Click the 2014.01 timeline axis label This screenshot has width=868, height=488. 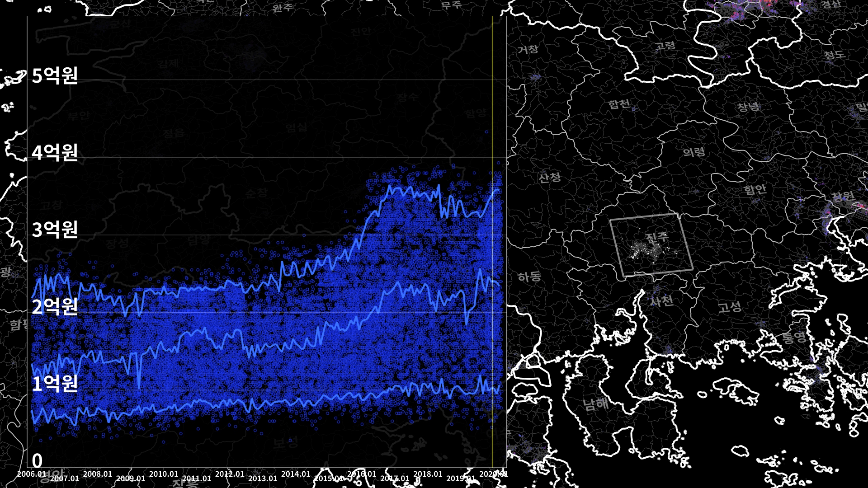[x=296, y=474]
